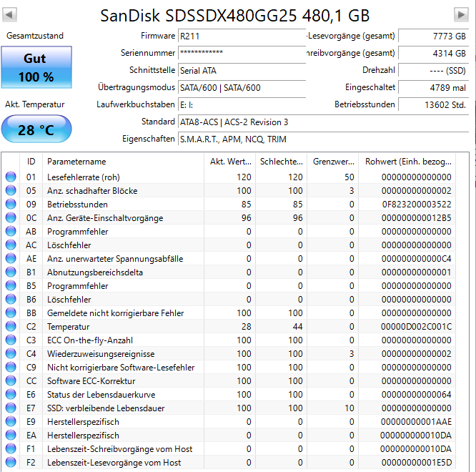
Task: Click the Gut 100 % health status button
Action: 36,67
